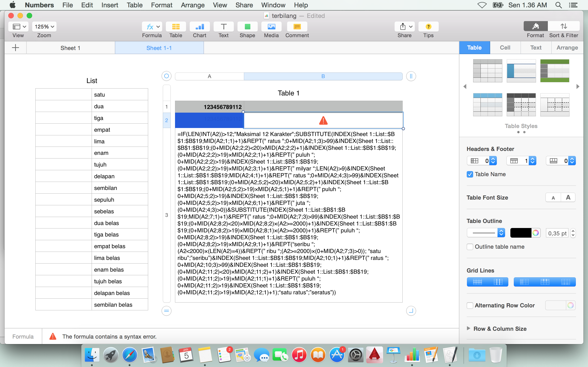Image resolution: width=588 pixels, height=367 pixels.
Task: Click the Table toolbar icon
Action: pos(176,27)
